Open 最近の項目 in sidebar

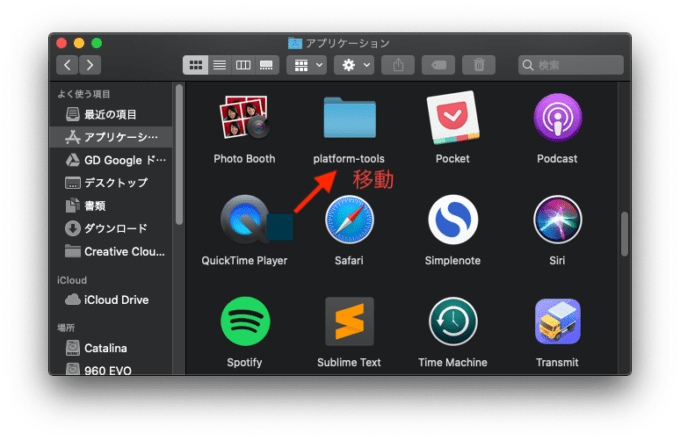coord(111,114)
